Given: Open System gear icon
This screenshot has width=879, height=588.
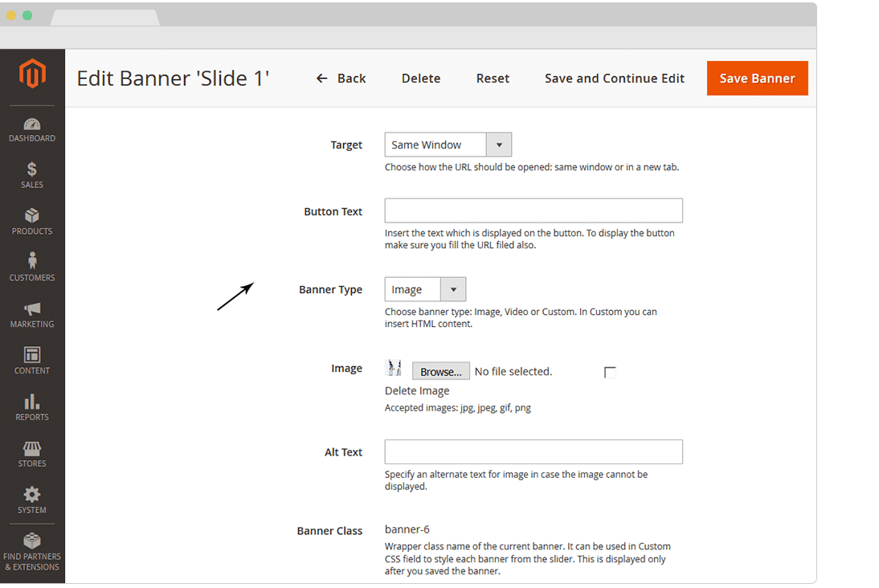Looking at the screenshot, I should point(32,495).
